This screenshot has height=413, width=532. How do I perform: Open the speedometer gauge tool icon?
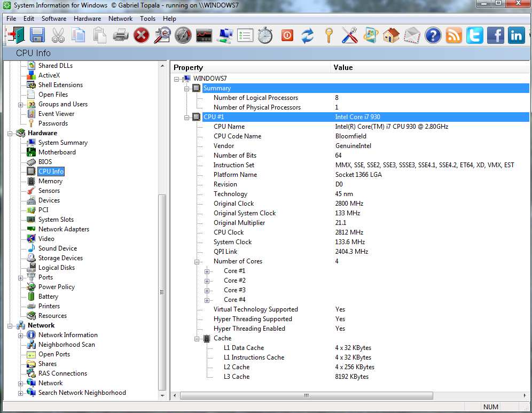[x=183, y=35]
